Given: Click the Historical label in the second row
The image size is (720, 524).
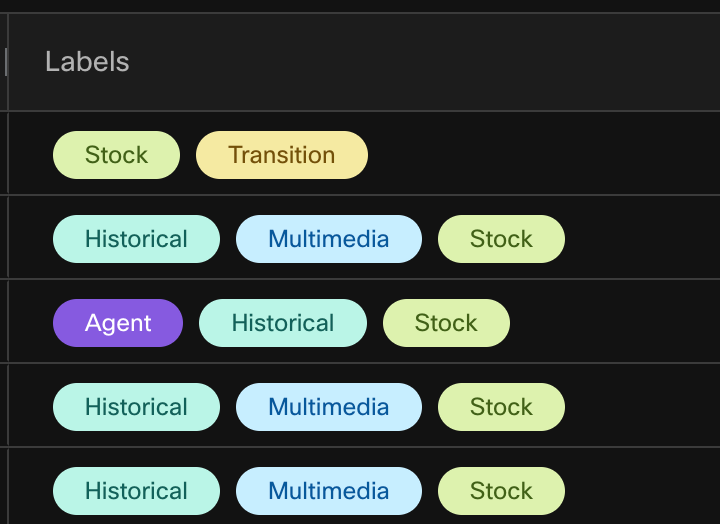Looking at the screenshot, I should pyautogui.click(x=136, y=239).
